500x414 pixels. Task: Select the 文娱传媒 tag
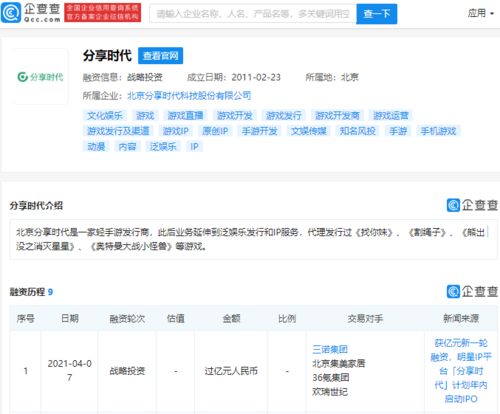coord(309,131)
